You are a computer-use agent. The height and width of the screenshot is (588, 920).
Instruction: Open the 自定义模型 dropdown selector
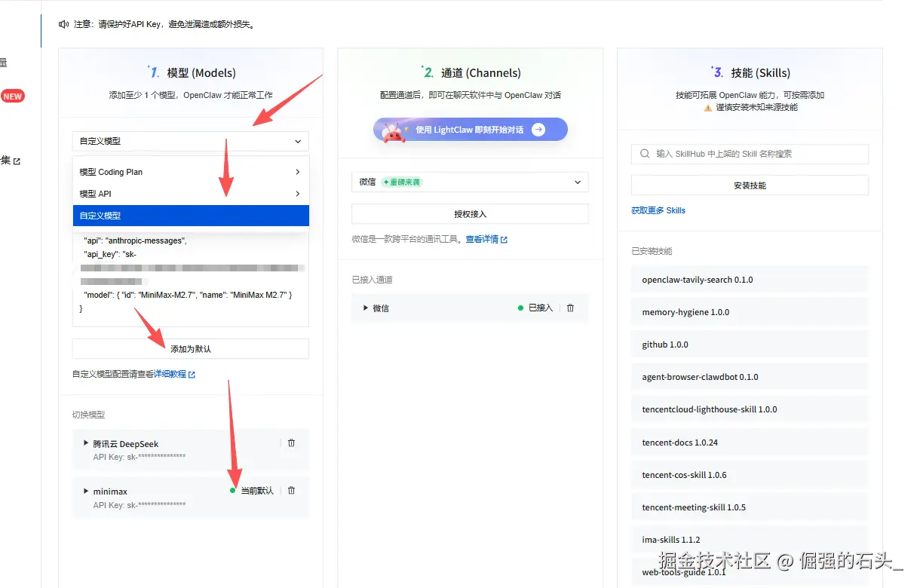click(191, 141)
